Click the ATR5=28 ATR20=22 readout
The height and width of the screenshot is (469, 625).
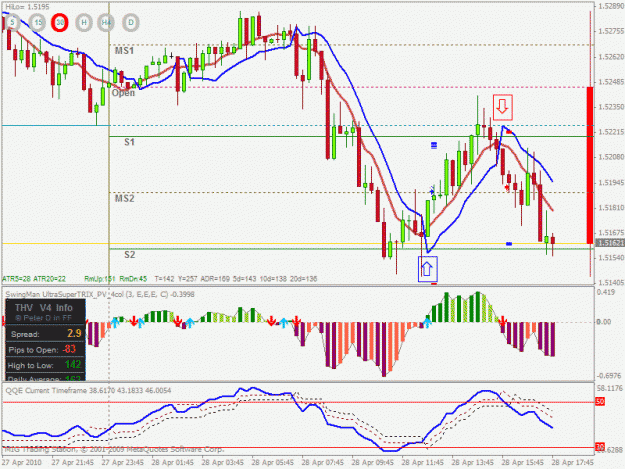click(34, 279)
